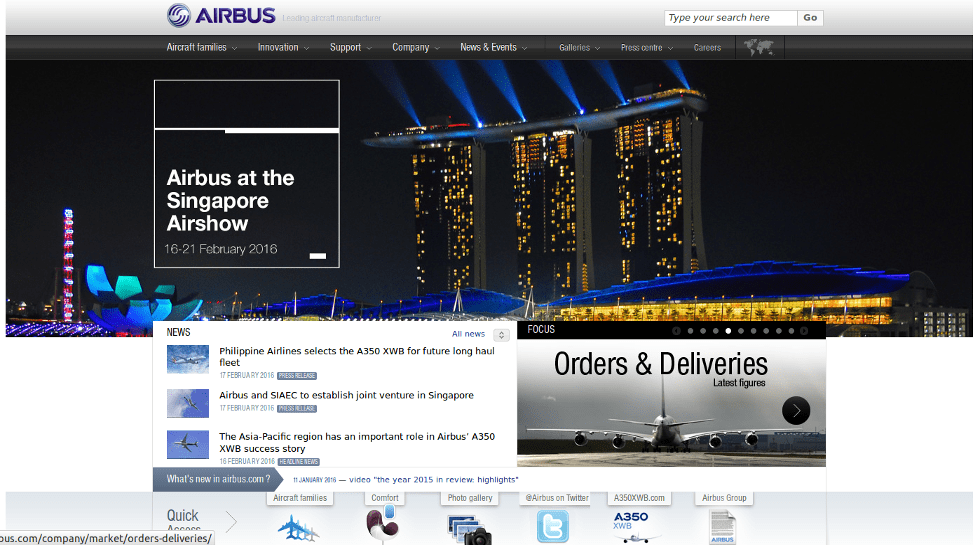Expand the Press centre dropdown

pyautogui.click(x=646, y=47)
